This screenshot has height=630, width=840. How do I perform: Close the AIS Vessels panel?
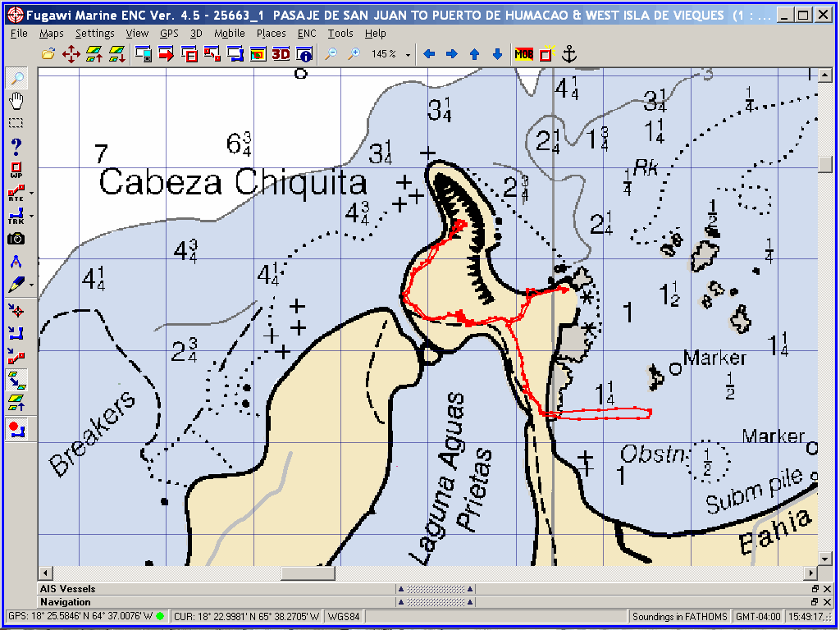[827, 589]
